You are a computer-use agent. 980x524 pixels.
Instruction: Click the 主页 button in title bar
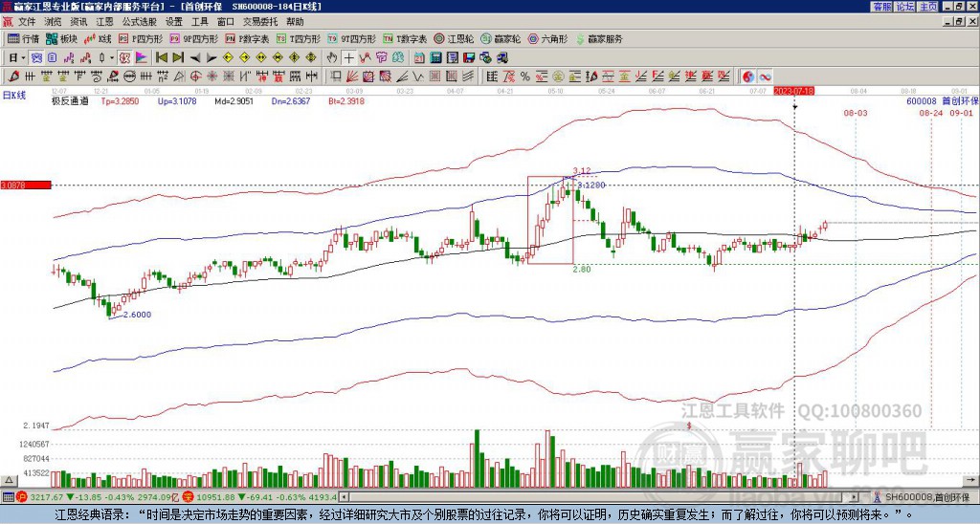927,7
